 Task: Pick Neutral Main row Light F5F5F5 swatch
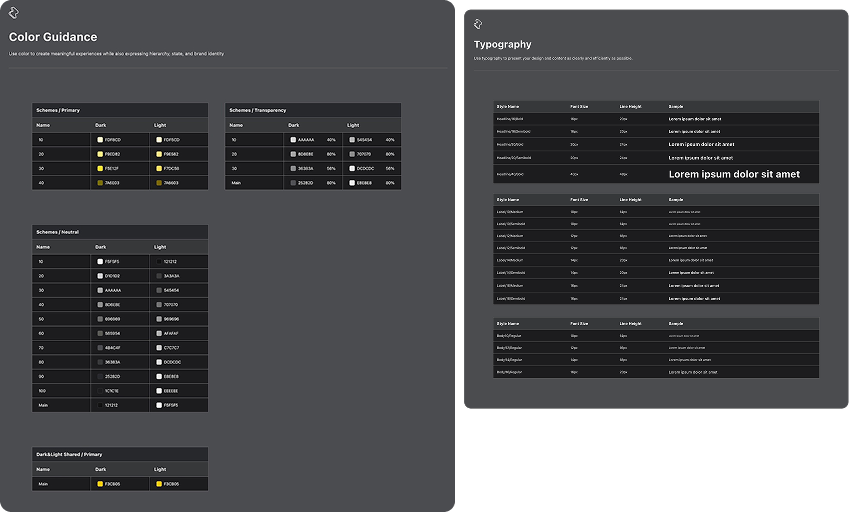[x=159, y=405]
